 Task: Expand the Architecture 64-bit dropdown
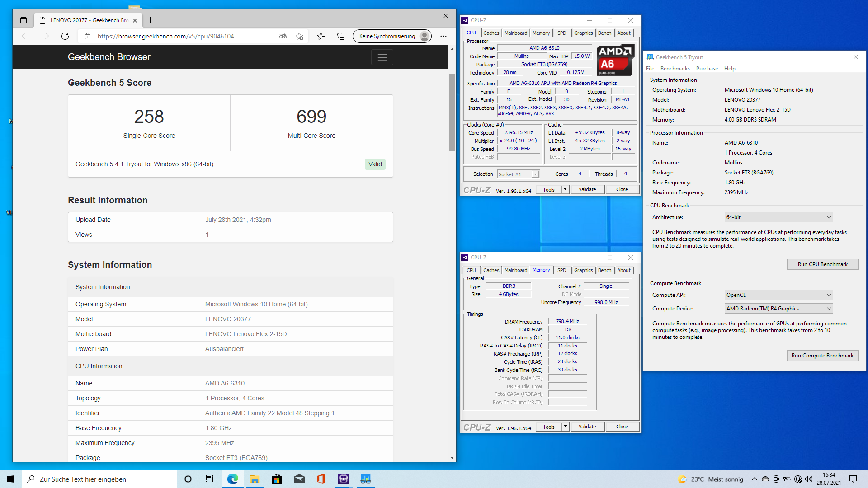(778, 217)
